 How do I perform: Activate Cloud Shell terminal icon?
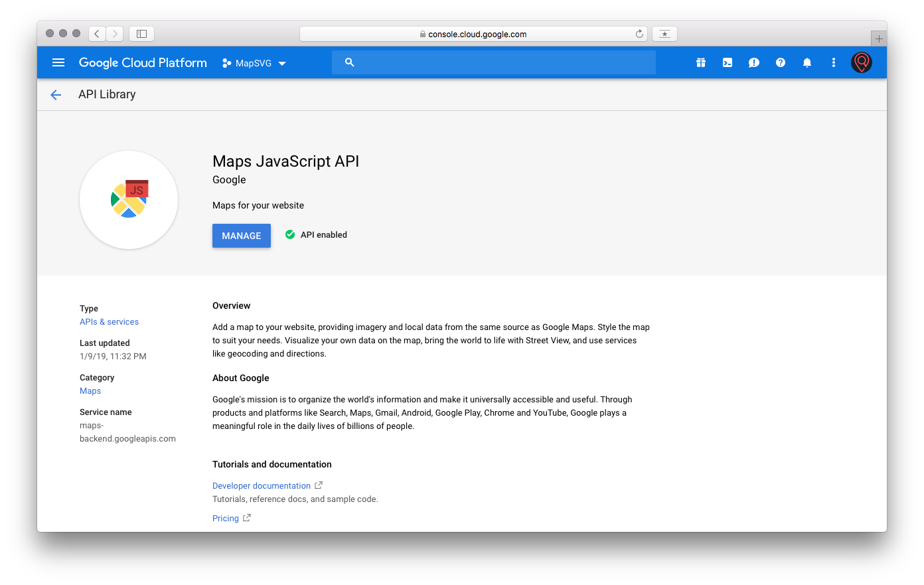pyautogui.click(x=728, y=62)
